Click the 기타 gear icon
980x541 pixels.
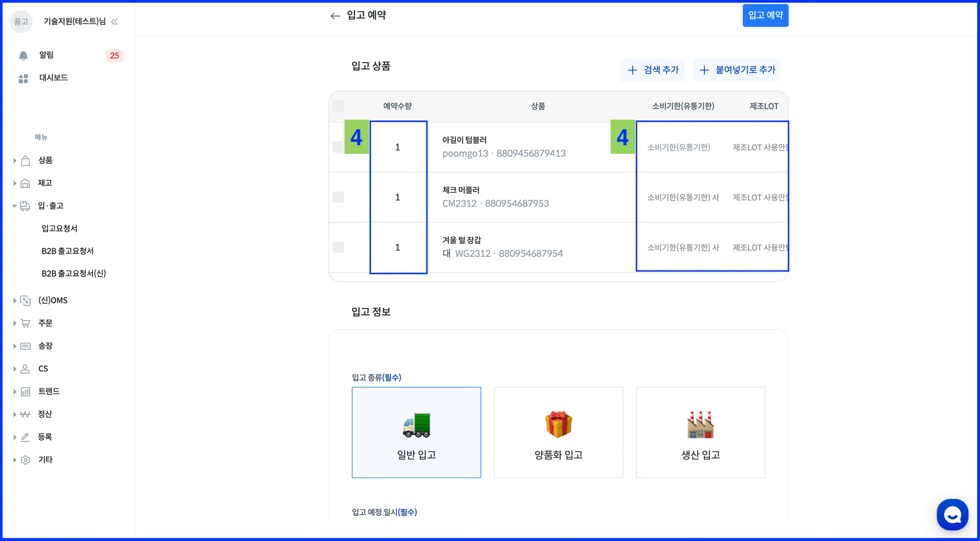click(25, 460)
